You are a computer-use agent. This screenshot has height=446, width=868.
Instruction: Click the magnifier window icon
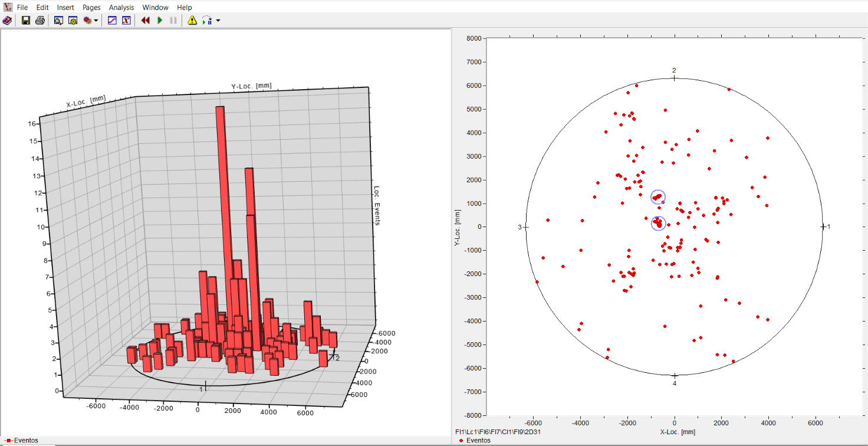[58, 21]
